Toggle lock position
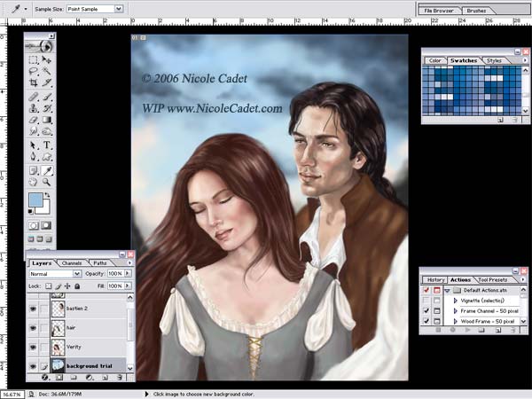532x399 pixels. (67, 286)
